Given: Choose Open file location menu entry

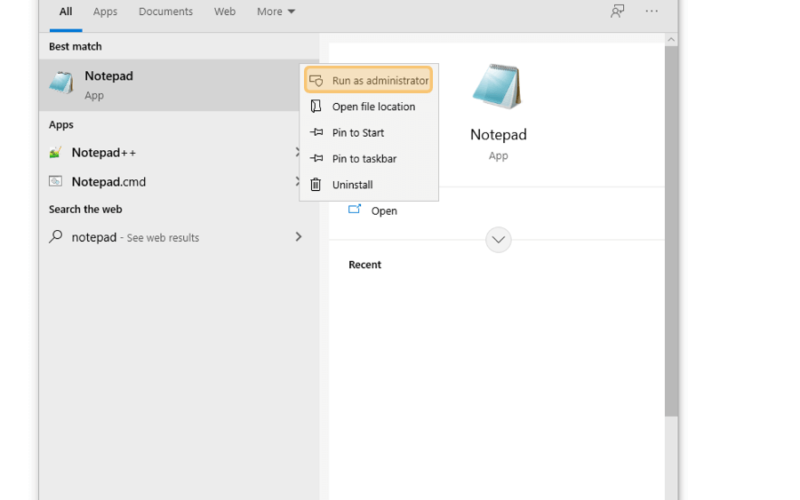Looking at the screenshot, I should pyautogui.click(x=368, y=106).
